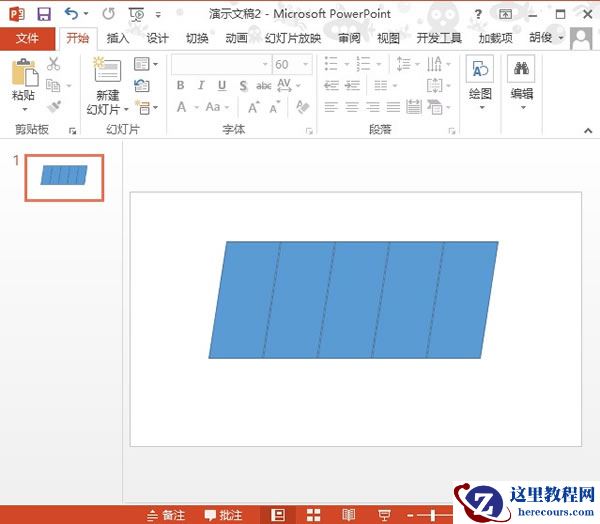Viewport: 600px width, 524px height.
Task: Switch to Slide Sorter view icon
Action: pos(313,515)
